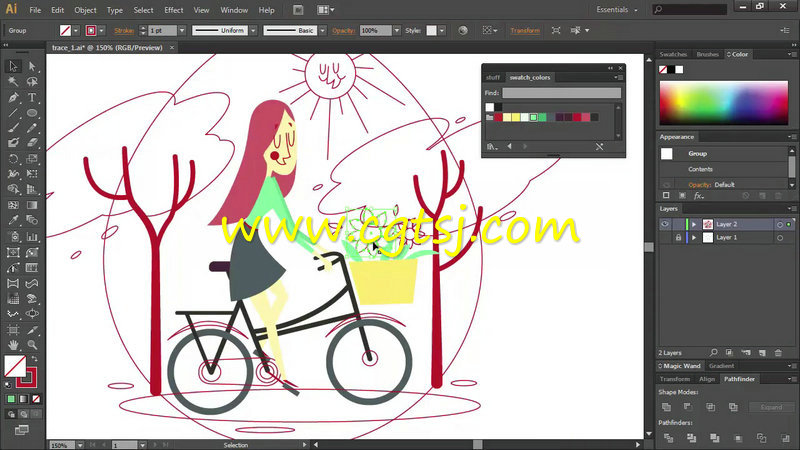Toggle Layer 1 target circle

click(x=780, y=238)
